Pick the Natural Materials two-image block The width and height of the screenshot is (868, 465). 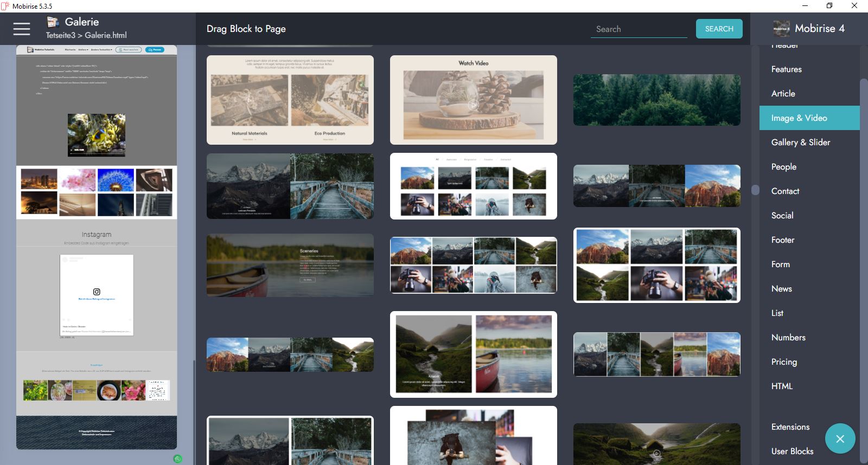tap(290, 100)
